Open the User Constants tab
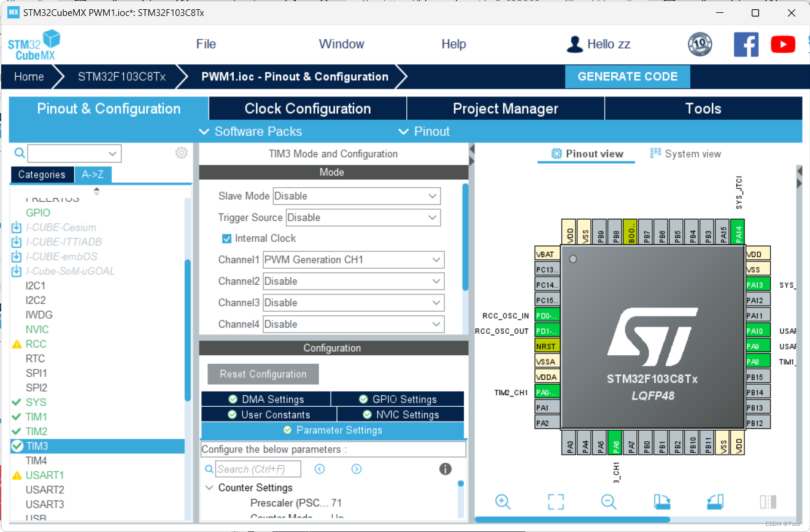Viewport: 810px width, 532px height. [x=269, y=415]
